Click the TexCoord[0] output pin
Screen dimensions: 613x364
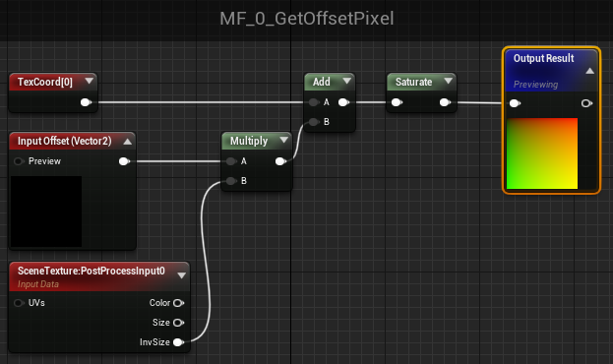coord(86,102)
